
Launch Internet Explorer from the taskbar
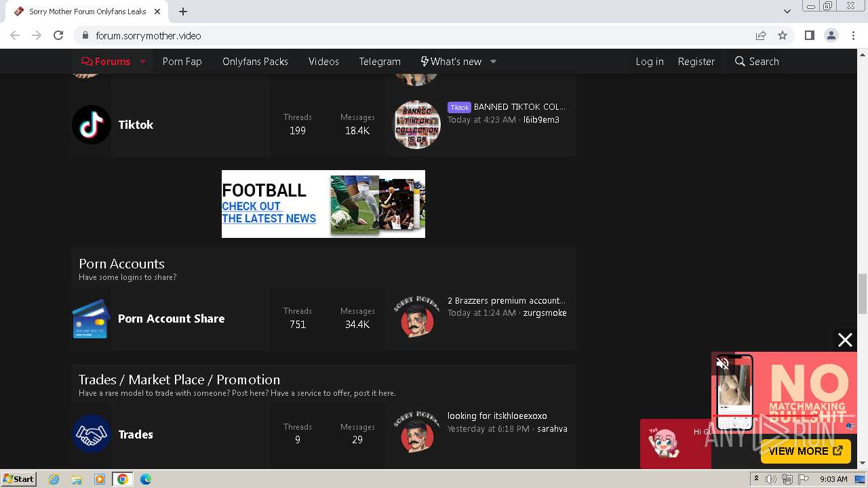coord(54,479)
